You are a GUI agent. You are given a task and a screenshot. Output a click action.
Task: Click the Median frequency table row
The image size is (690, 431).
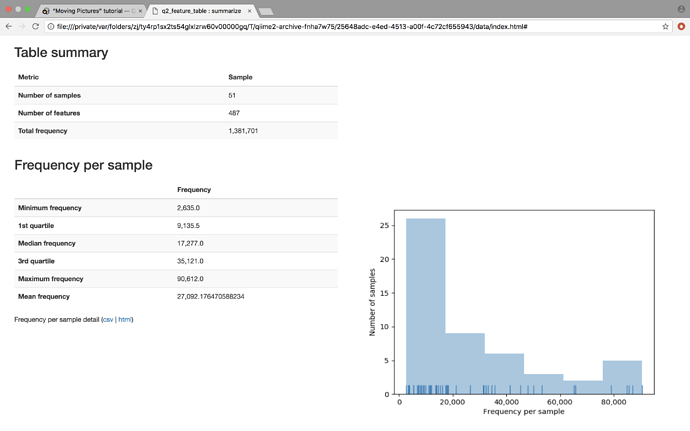pos(175,243)
